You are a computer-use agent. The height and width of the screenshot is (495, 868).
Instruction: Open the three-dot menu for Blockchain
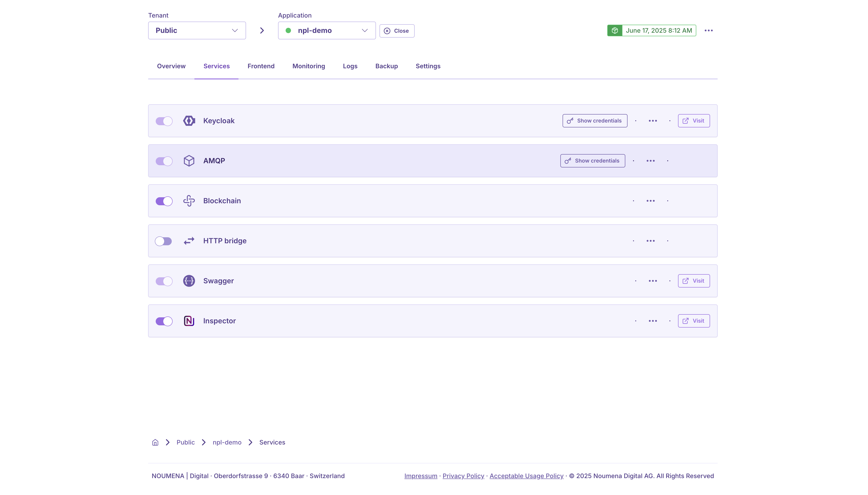click(650, 201)
